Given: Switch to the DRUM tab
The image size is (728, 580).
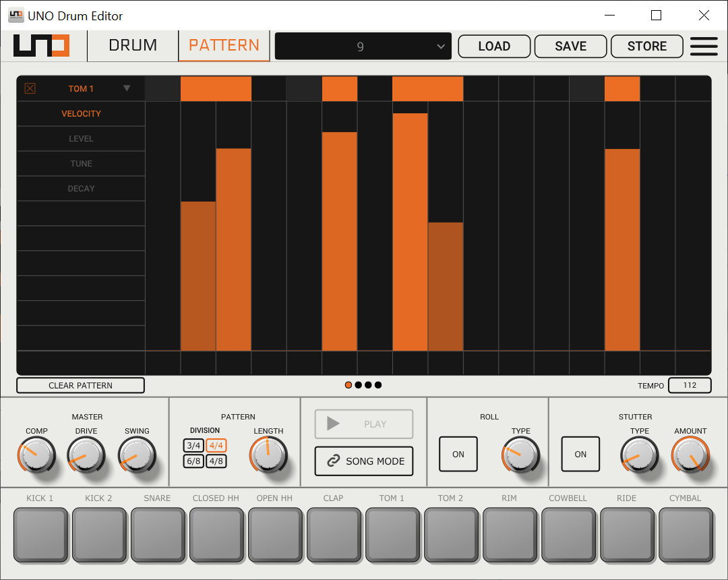Looking at the screenshot, I should 132,45.
